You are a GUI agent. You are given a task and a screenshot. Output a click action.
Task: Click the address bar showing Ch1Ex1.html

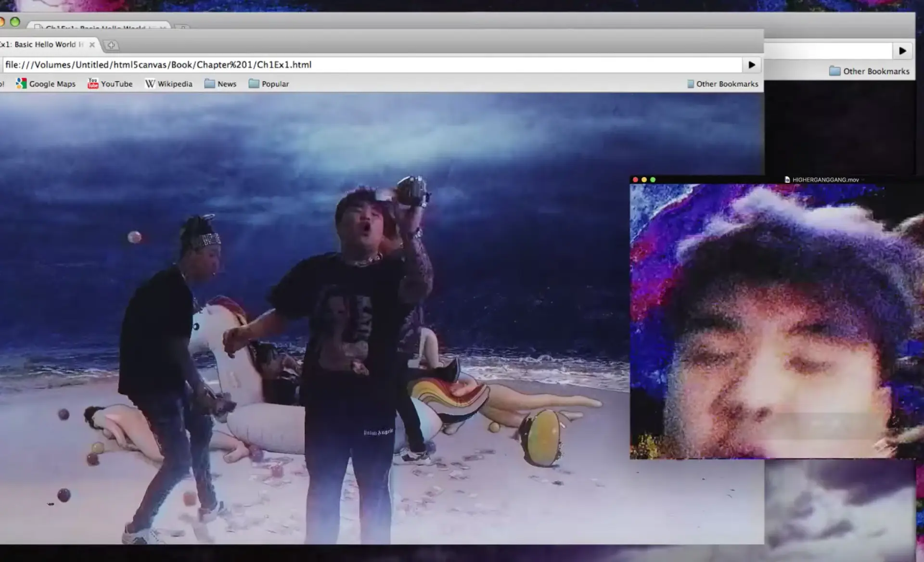click(372, 64)
